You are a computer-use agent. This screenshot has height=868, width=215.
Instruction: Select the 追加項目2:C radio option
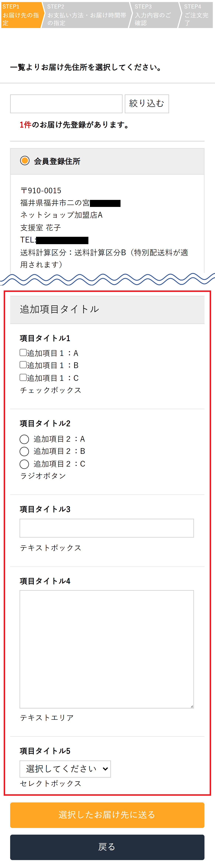pos(24,464)
